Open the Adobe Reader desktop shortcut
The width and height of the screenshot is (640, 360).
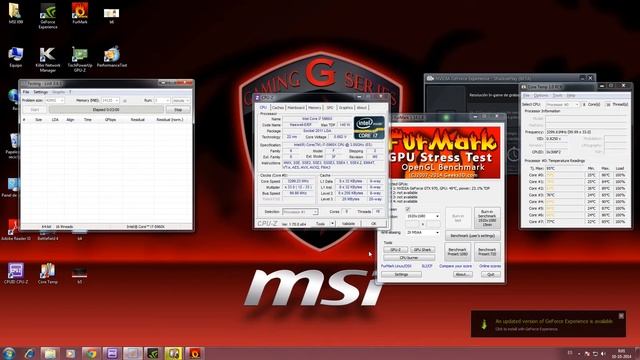[x=16, y=229]
